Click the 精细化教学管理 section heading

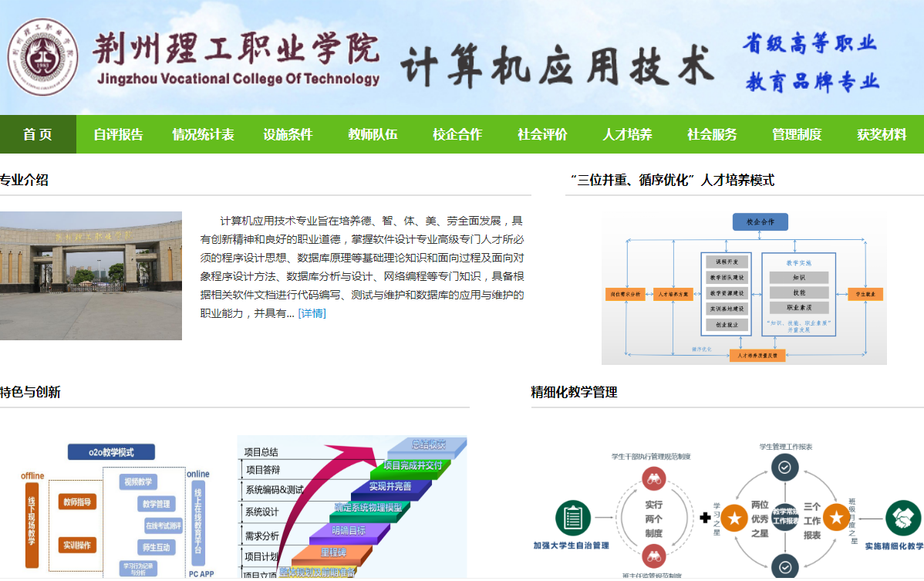(x=574, y=392)
